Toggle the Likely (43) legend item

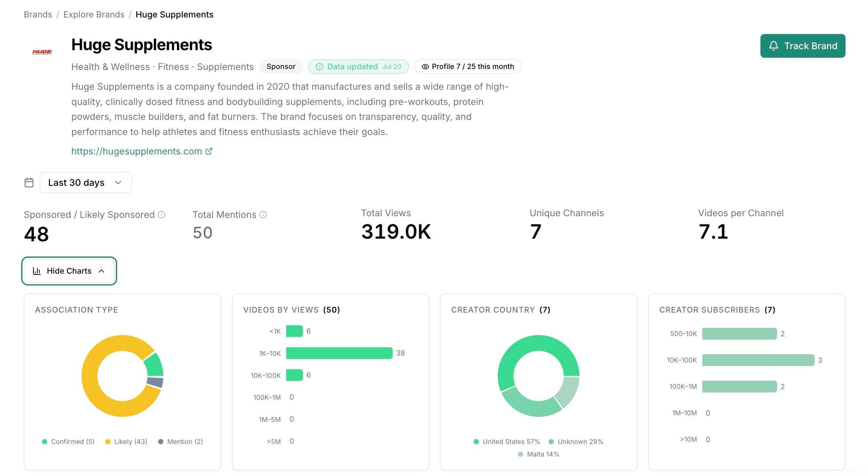[126, 441]
